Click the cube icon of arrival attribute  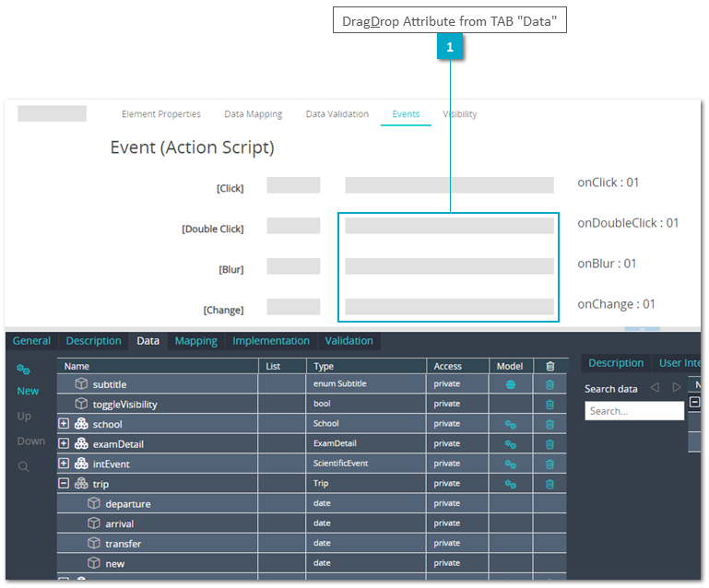point(94,523)
